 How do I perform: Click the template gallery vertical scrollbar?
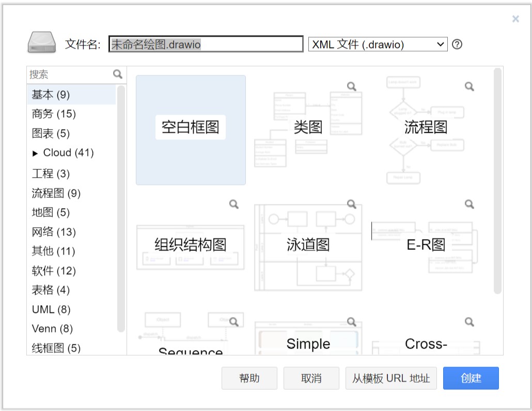pos(497,181)
